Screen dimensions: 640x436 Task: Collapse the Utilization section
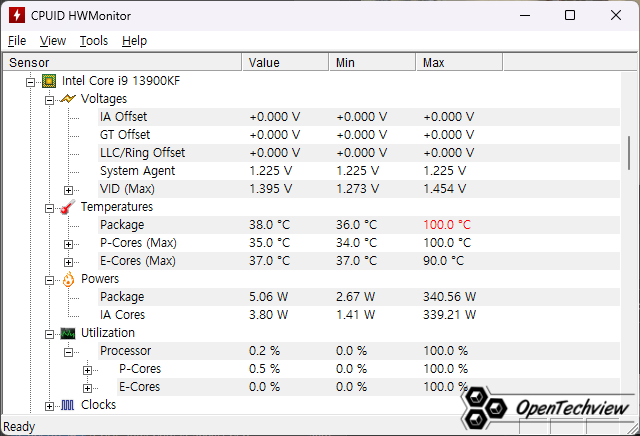49,335
